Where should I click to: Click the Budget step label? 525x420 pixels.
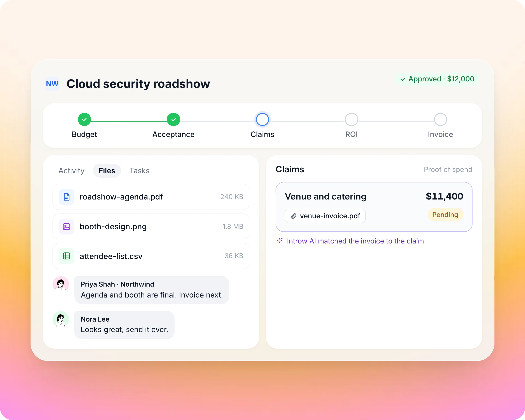click(x=84, y=134)
